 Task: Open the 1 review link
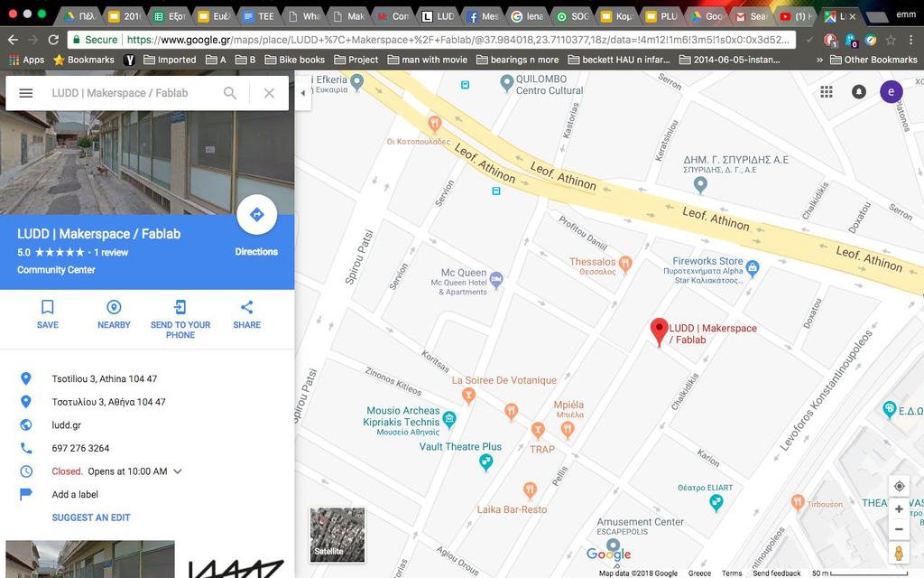coord(111,253)
